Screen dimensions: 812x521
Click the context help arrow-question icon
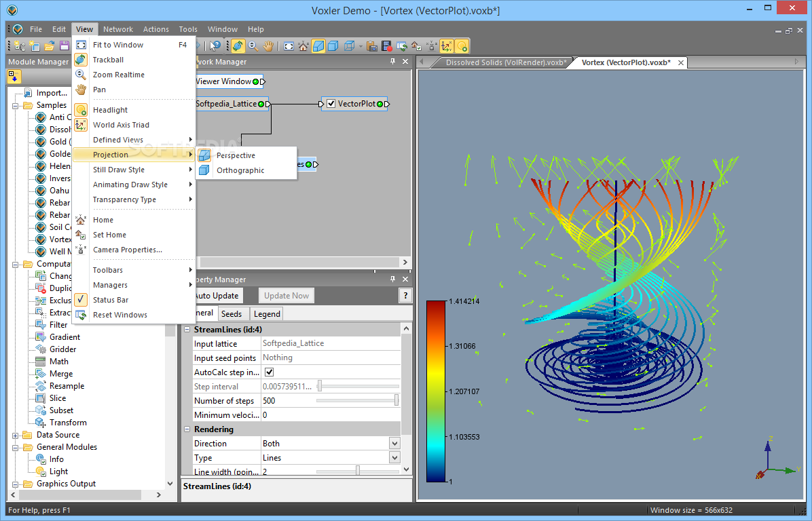tap(215, 46)
